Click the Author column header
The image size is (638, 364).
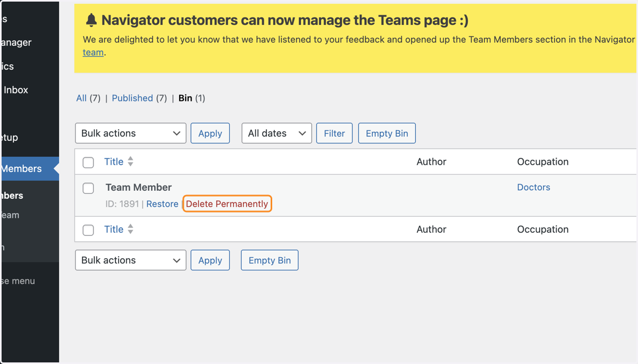(431, 162)
